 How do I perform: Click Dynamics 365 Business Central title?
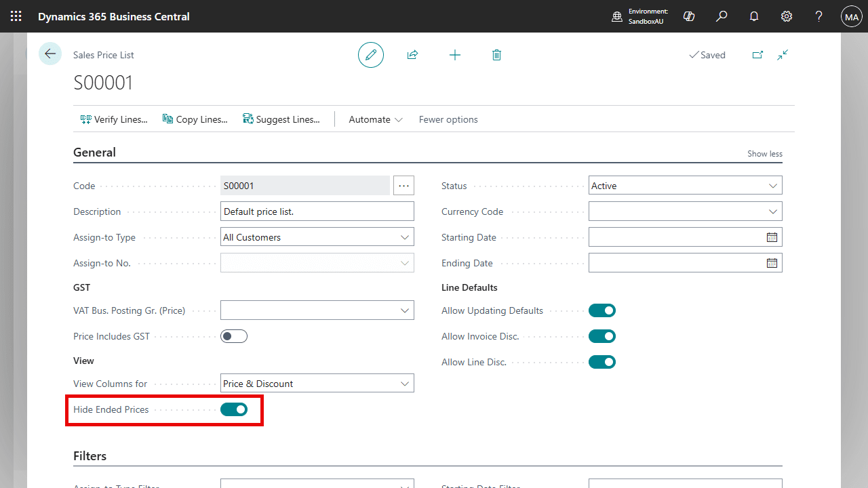pyautogui.click(x=114, y=16)
